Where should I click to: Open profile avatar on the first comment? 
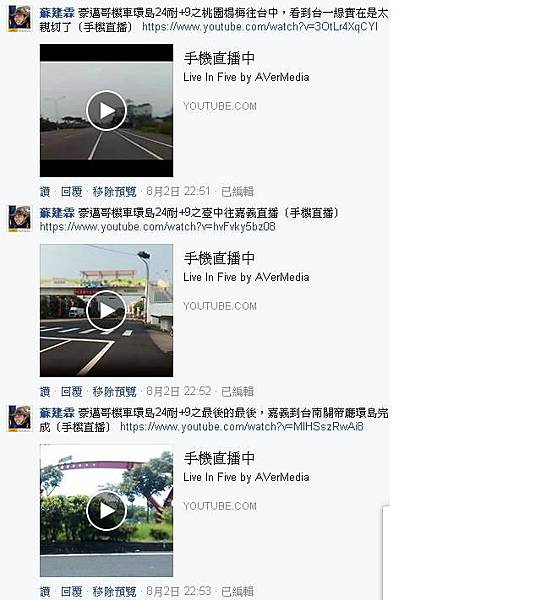(20, 18)
